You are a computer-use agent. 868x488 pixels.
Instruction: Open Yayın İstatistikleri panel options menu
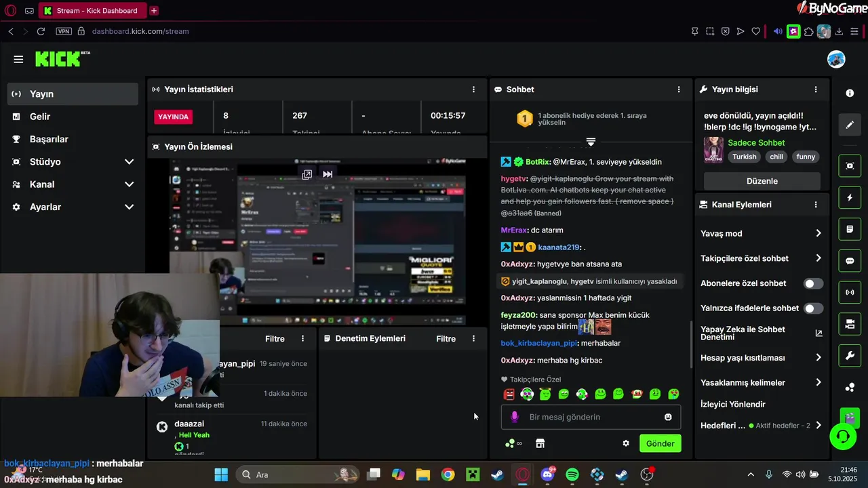tap(473, 89)
